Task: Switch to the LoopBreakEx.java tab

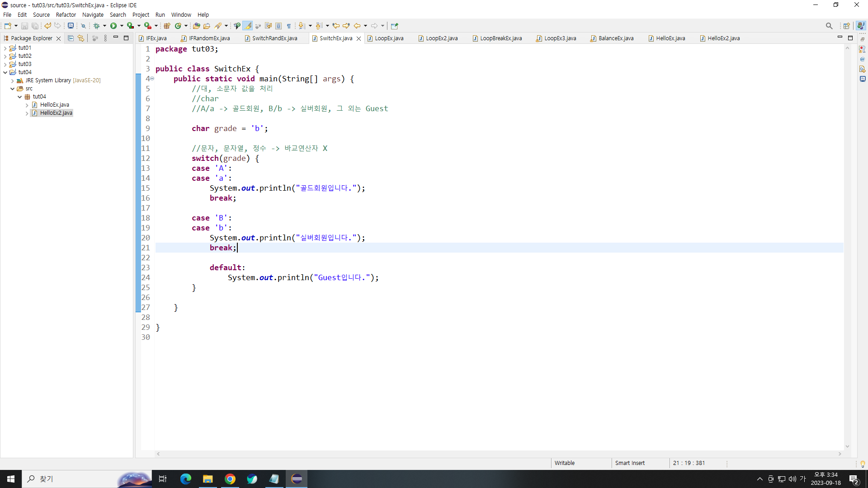Action: (x=500, y=38)
